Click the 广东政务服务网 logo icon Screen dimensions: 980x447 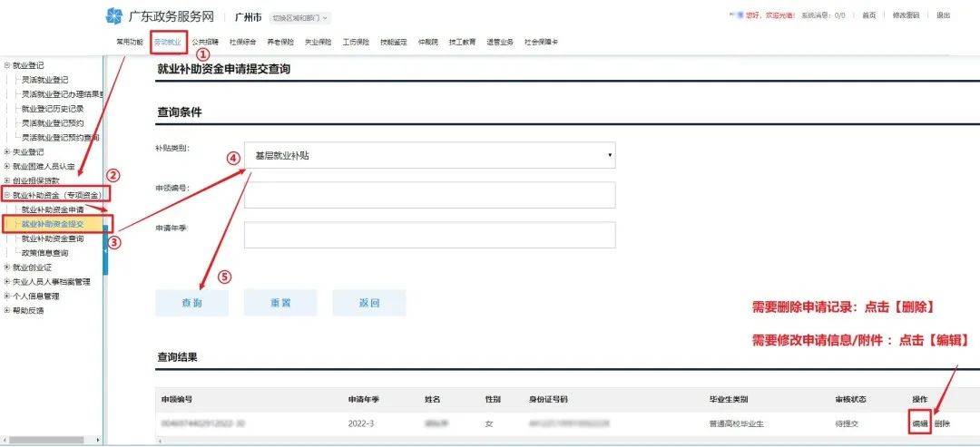click(114, 15)
